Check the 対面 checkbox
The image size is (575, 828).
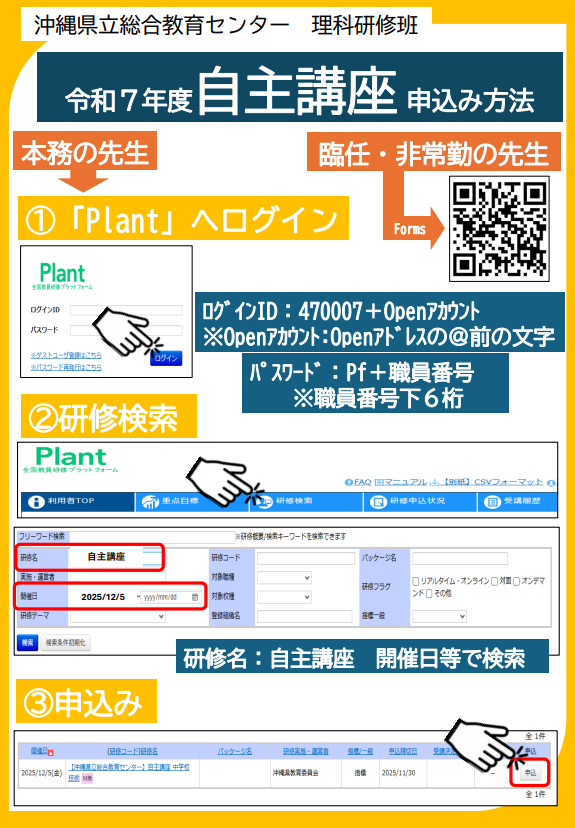click(495, 581)
